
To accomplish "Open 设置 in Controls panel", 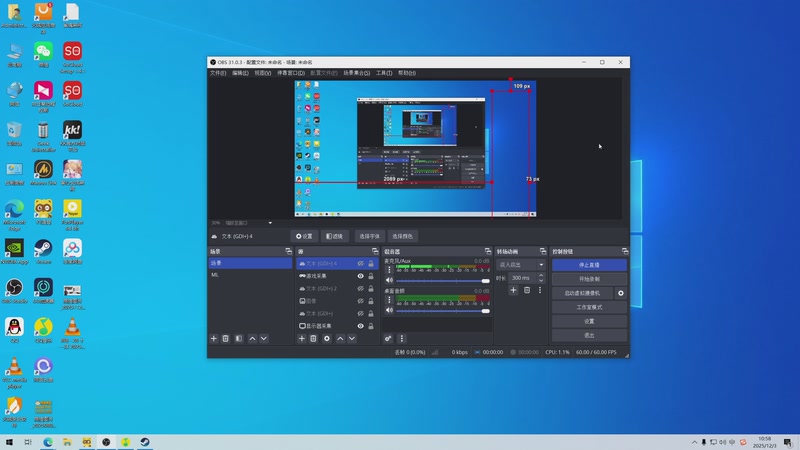I will coord(589,321).
